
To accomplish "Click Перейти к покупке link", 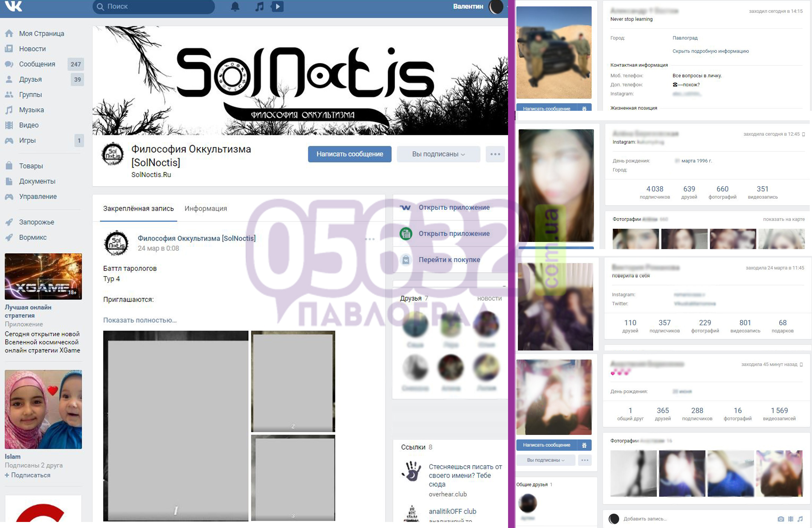I will tap(449, 260).
